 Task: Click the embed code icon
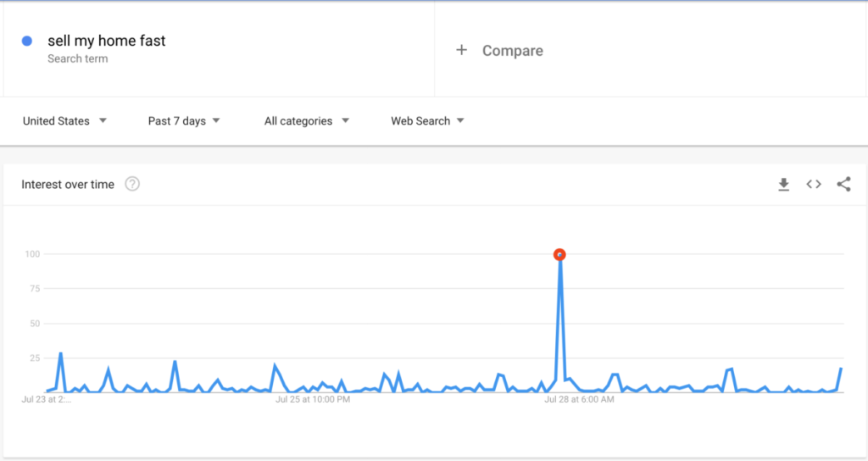(x=814, y=185)
